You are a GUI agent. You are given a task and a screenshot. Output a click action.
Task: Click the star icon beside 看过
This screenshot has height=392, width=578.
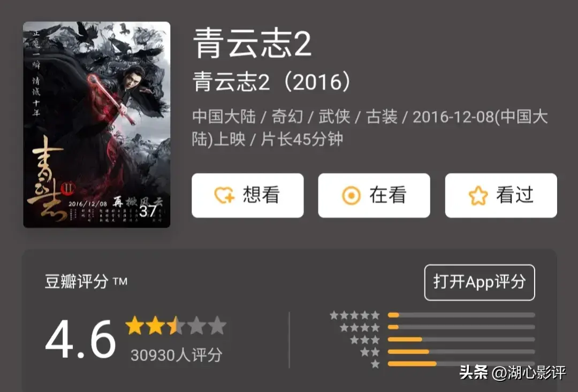478,195
